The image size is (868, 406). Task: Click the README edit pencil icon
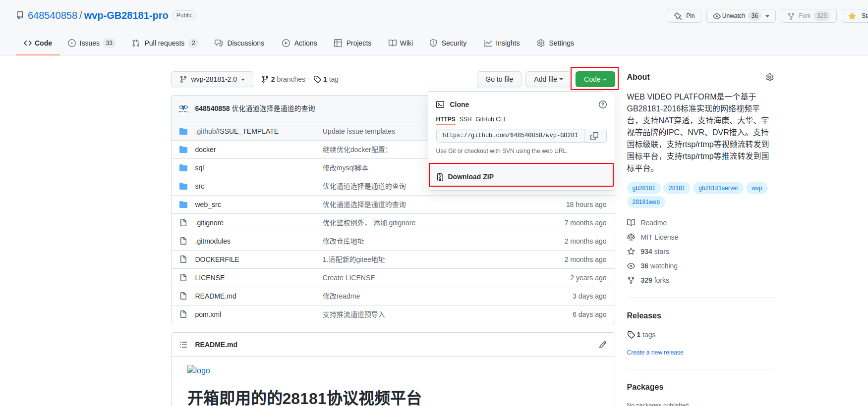pyautogui.click(x=602, y=345)
